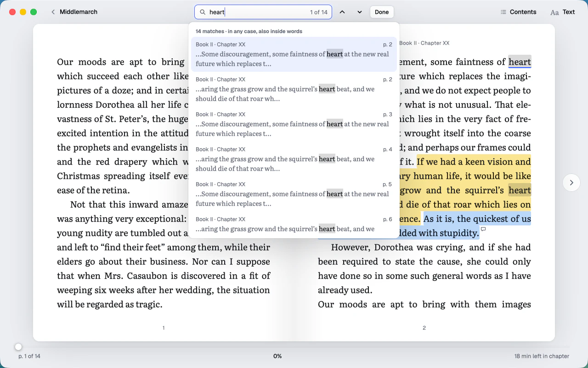Go to the "squirrel's heart" result on p. 6
Image resolution: width=588 pixels, height=368 pixels.
(x=294, y=224)
